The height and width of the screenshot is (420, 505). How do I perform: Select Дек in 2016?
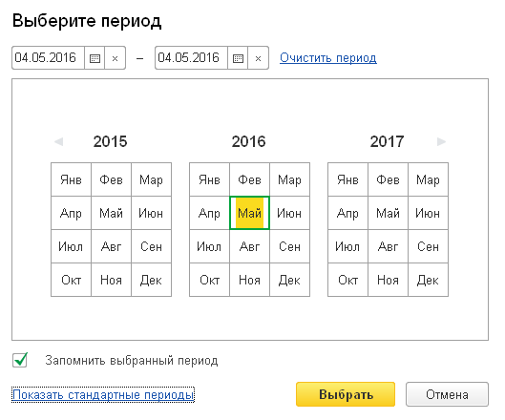(x=289, y=280)
